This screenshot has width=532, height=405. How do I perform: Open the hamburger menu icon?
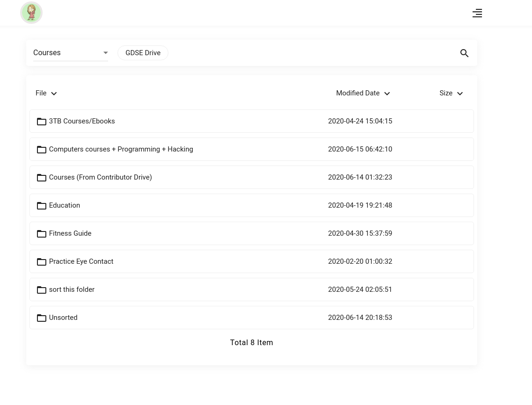pyautogui.click(x=477, y=13)
